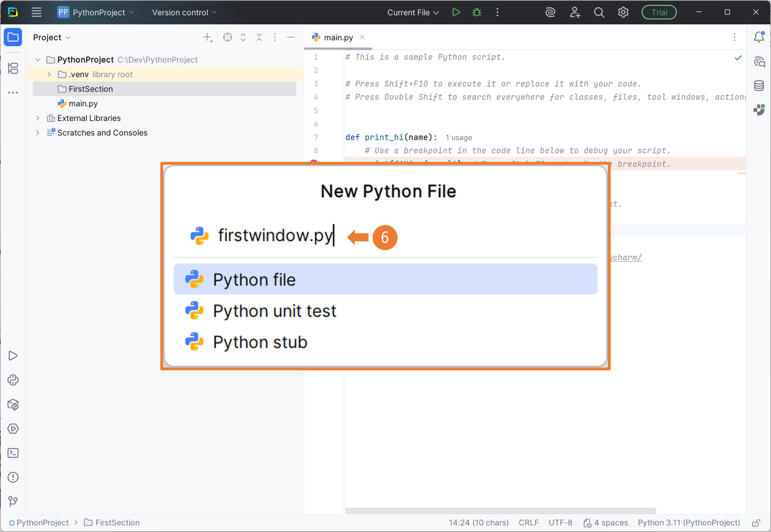This screenshot has height=532, width=771.
Task: Open the Project tool window icon
Action: [x=13, y=37]
